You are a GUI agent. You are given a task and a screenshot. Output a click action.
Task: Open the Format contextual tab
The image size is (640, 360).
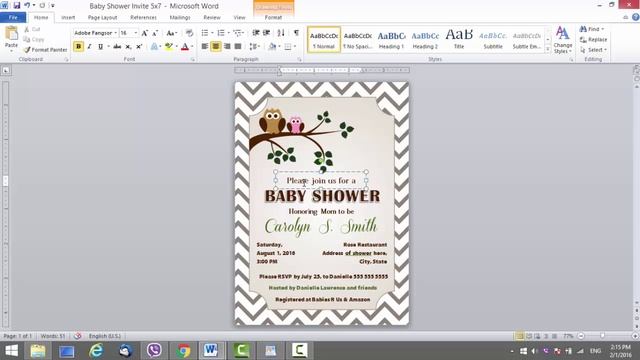273,18
